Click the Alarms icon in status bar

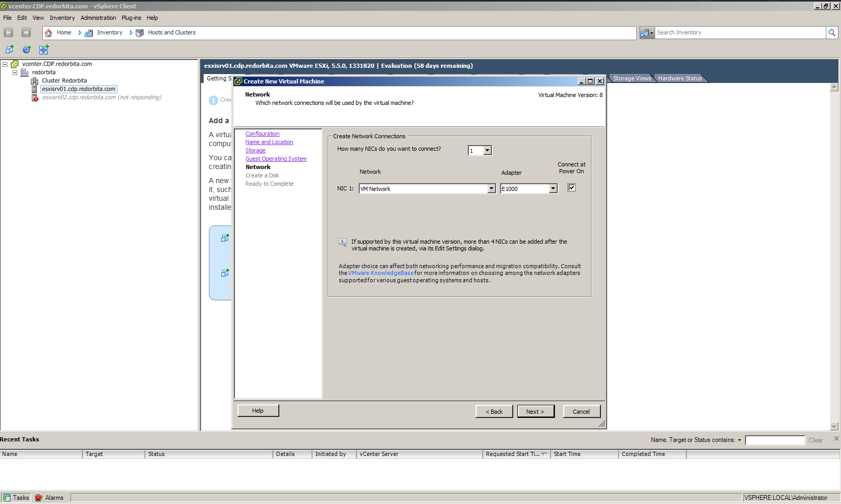39,498
